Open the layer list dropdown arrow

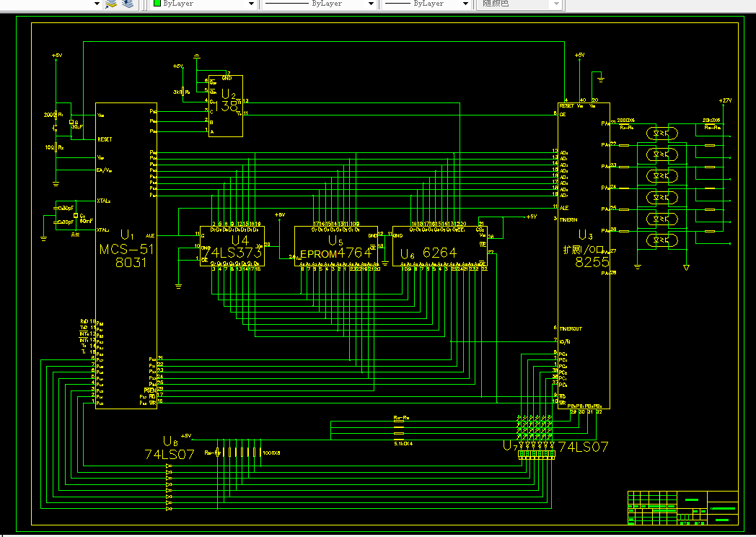click(x=97, y=4)
